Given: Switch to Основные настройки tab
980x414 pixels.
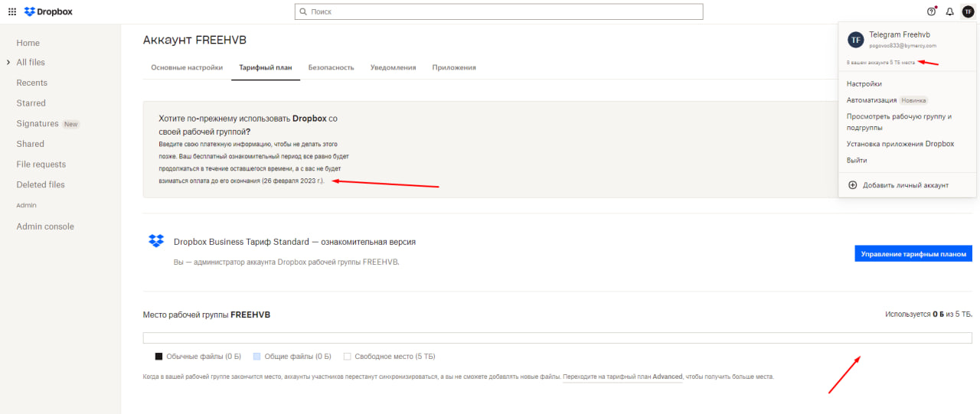Looking at the screenshot, I should pos(187,67).
